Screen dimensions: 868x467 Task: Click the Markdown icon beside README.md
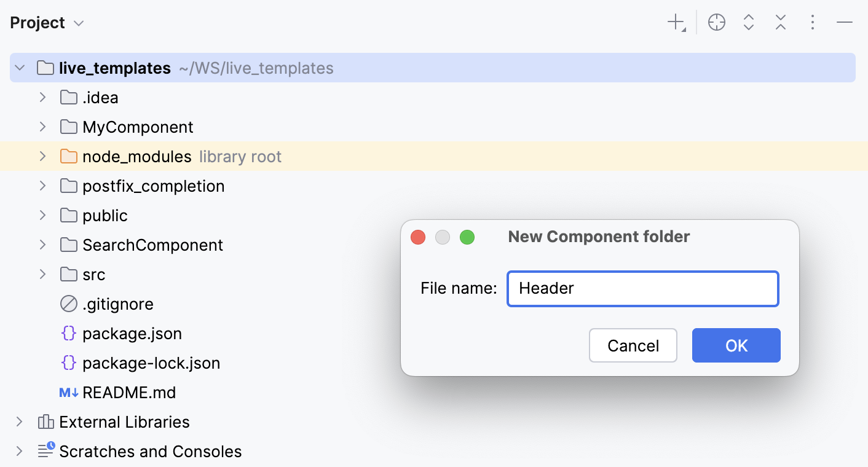68,392
